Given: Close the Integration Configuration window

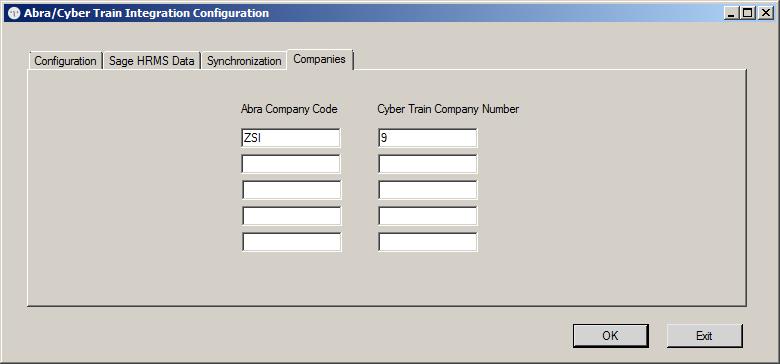Looking at the screenshot, I should coord(766,13).
